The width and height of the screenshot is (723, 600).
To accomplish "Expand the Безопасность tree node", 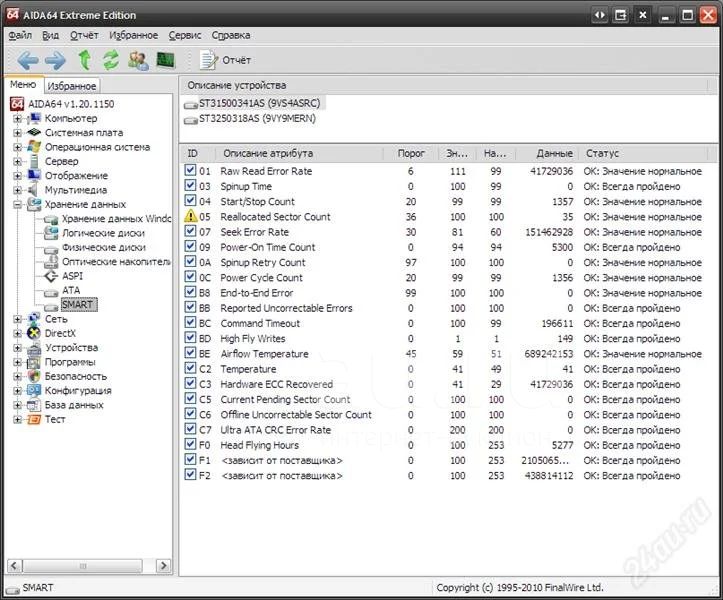I will pos(17,376).
